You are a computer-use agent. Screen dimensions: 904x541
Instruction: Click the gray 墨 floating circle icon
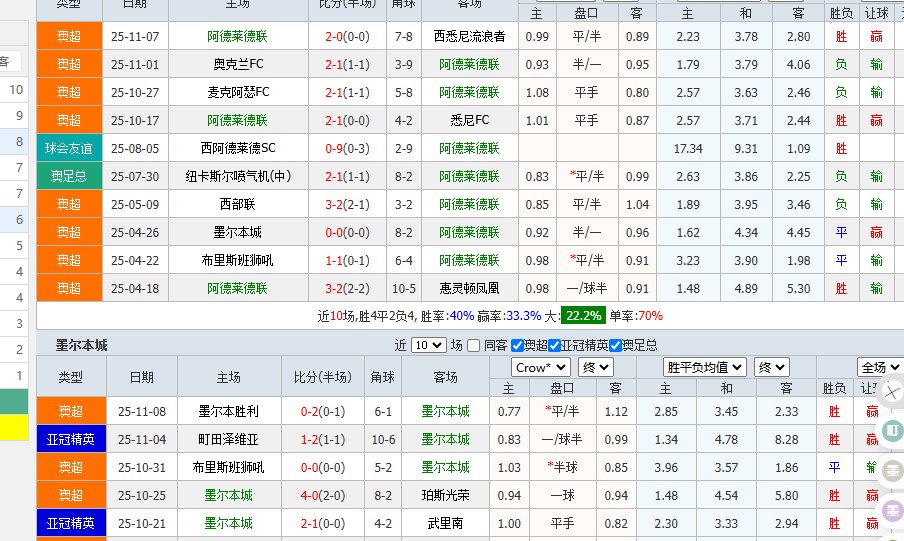point(893,471)
